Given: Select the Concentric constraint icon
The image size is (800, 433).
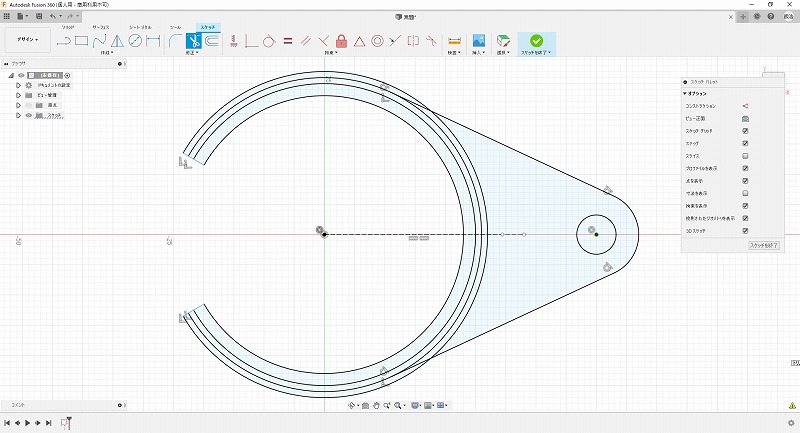Looking at the screenshot, I should coord(377,41).
